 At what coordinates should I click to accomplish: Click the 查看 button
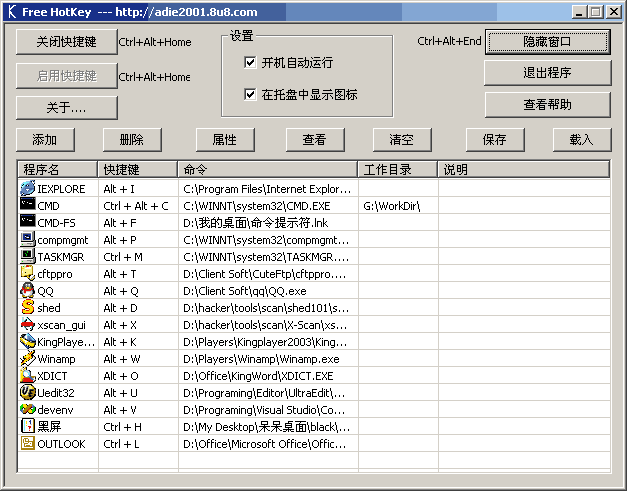(x=315, y=140)
